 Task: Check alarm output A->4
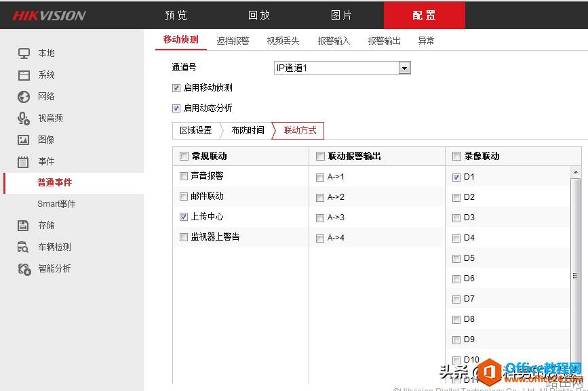320,239
